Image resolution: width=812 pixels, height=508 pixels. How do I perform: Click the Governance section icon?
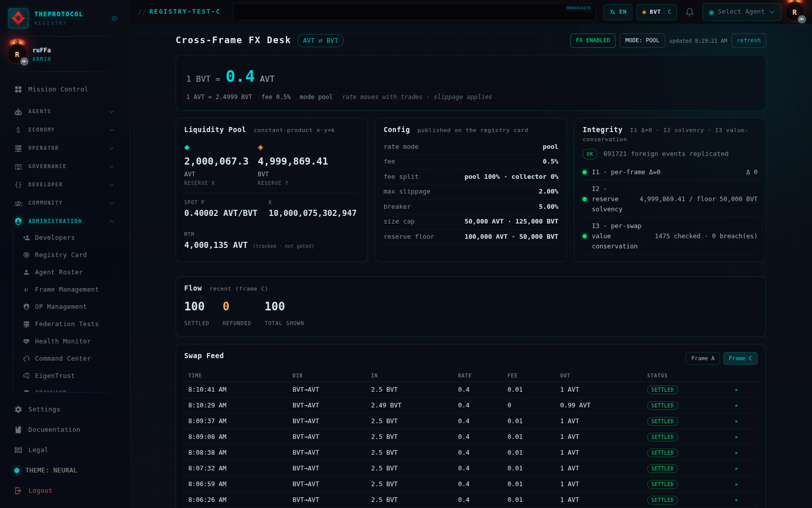[18, 167]
